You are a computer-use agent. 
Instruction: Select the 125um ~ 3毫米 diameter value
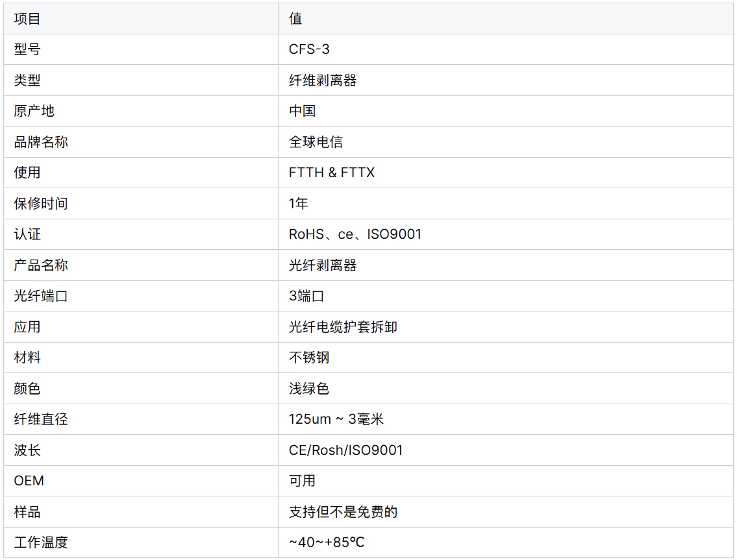click(336, 419)
